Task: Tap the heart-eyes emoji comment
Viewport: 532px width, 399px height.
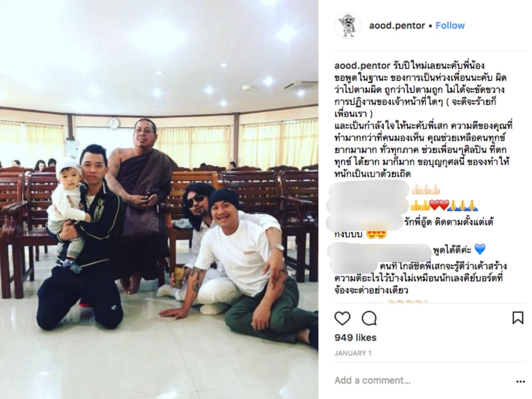Action: (376, 234)
